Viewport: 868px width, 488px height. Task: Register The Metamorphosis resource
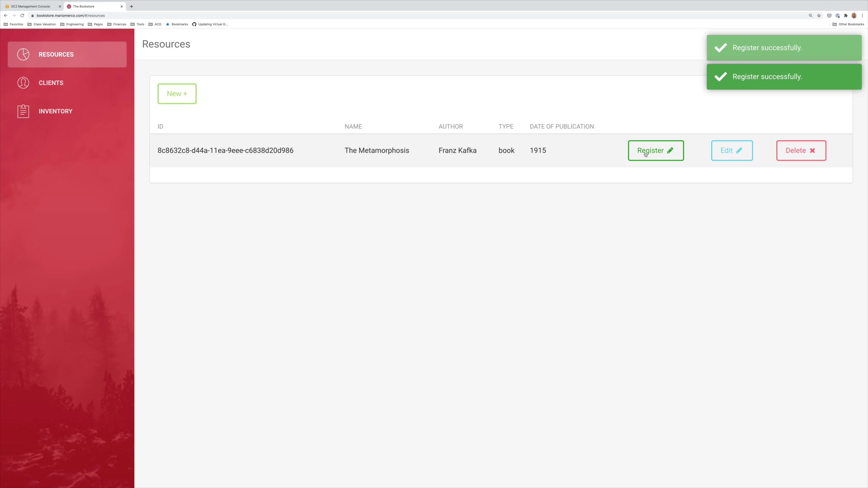655,150
